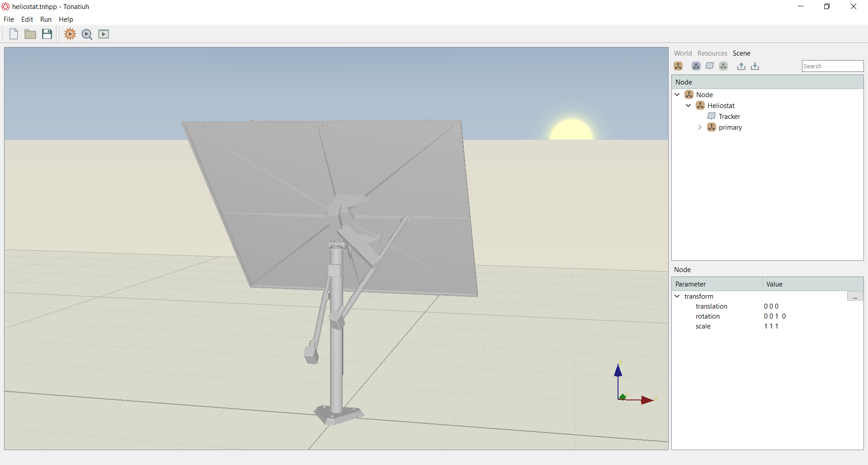Click the scale parameter label
This screenshot has width=868, height=465.
pyautogui.click(x=703, y=326)
